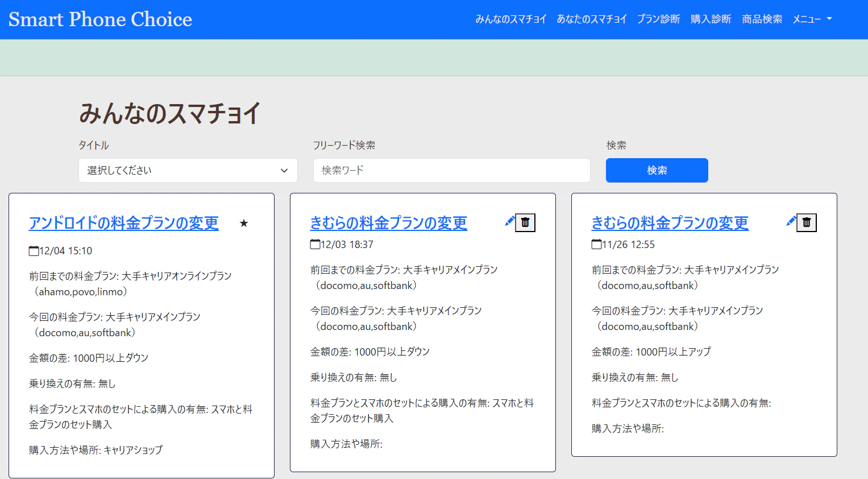The width and height of the screenshot is (868, 479).
Task: Go to みんなのスマチョイ nav item
Action: click(510, 19)
